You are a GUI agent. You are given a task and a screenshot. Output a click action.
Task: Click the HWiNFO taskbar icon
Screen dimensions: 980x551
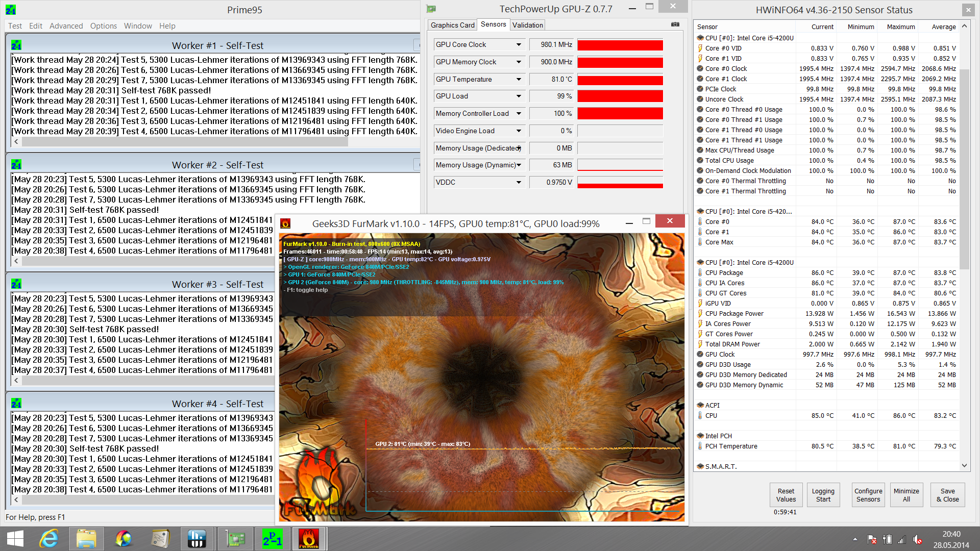pos(197,539)
